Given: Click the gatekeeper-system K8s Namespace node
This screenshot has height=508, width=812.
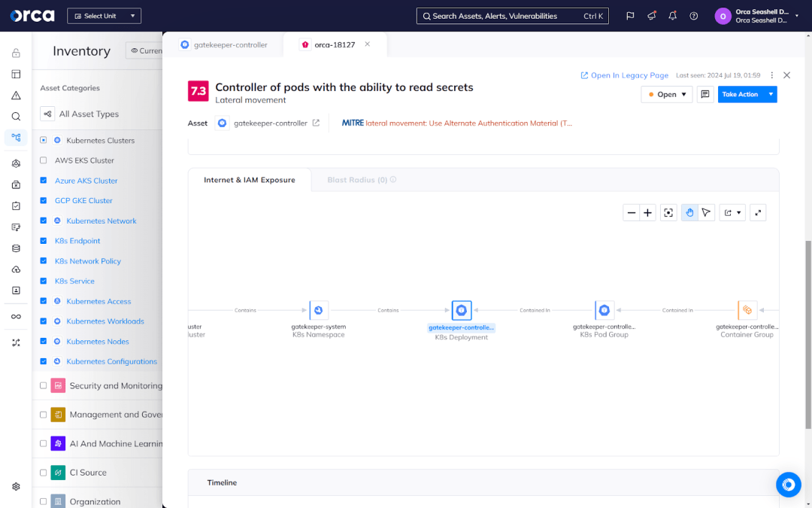Looking at the screenshot, I should (x=319, y=310).
